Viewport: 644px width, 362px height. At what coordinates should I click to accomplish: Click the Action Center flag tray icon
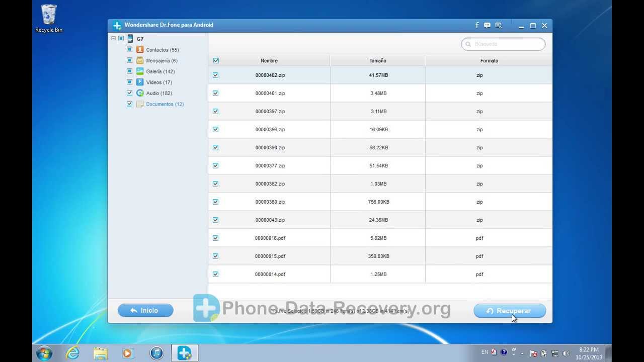(533, 353)
